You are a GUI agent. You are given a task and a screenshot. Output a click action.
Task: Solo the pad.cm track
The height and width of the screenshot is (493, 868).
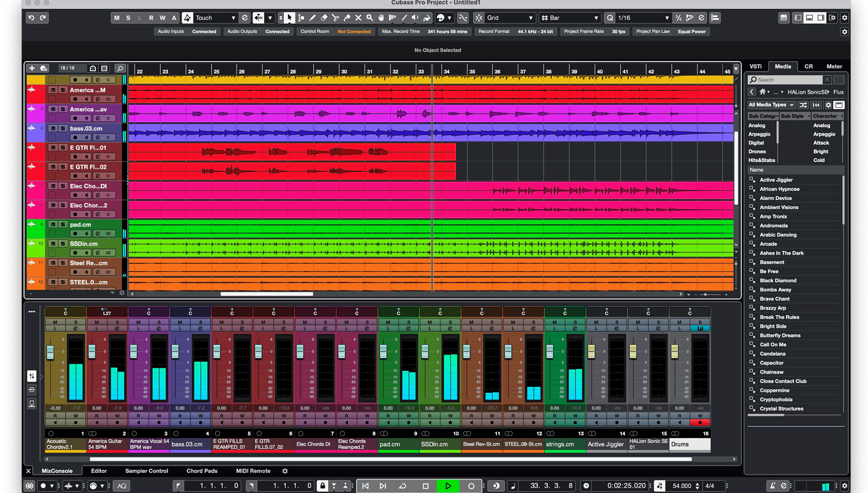coord(62,225)
